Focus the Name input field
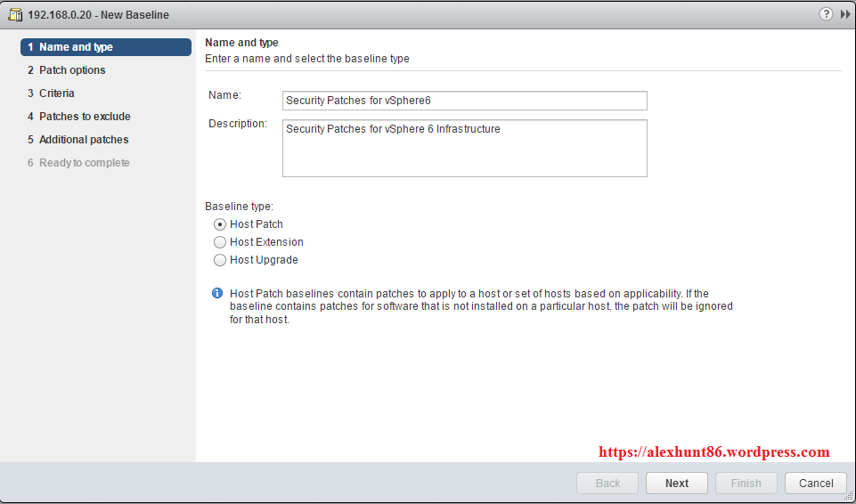 465,101
